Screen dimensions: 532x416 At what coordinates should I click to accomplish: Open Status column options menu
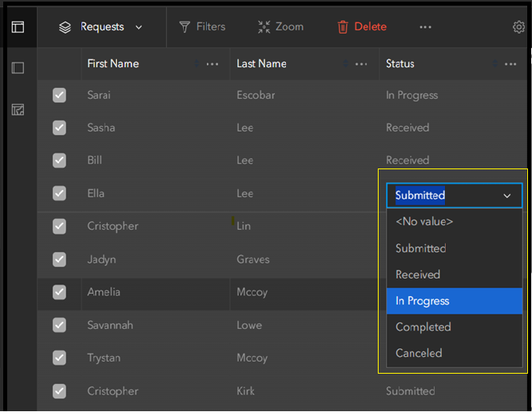tap(510, 64)
